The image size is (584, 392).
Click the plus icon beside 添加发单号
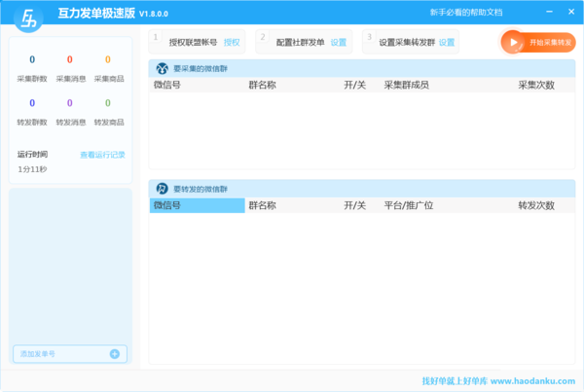click(115, 354)
